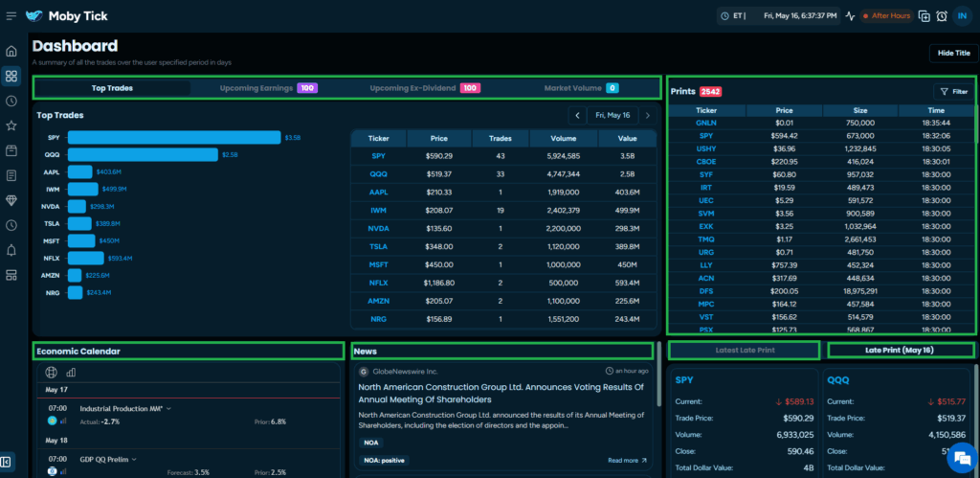
Task: Click the diamond icon in the sidebar
Action: point(11,200)
